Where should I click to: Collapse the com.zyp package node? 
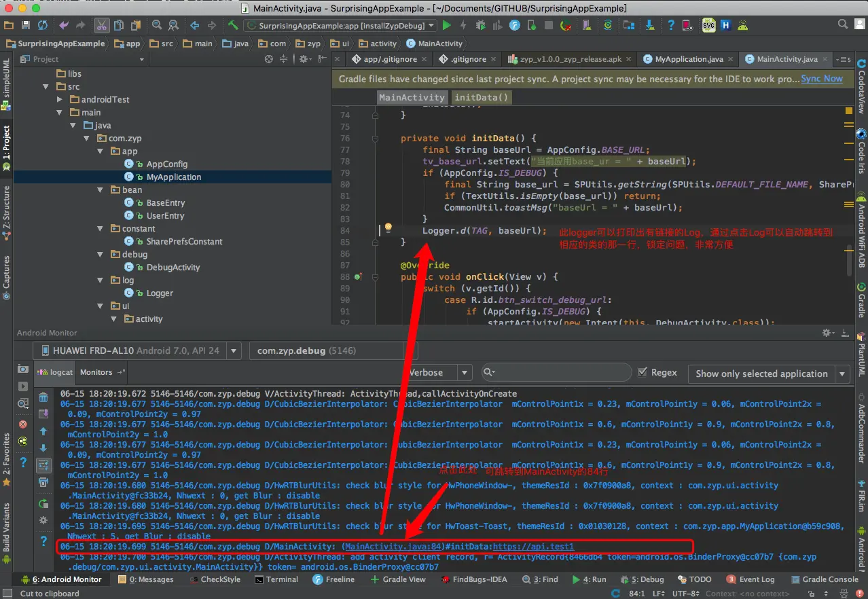pos(86,138)
